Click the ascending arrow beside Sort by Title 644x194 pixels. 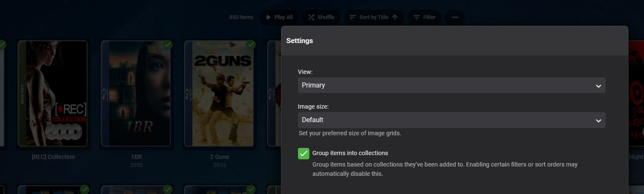pyautogui.click(x=395, y=17)
